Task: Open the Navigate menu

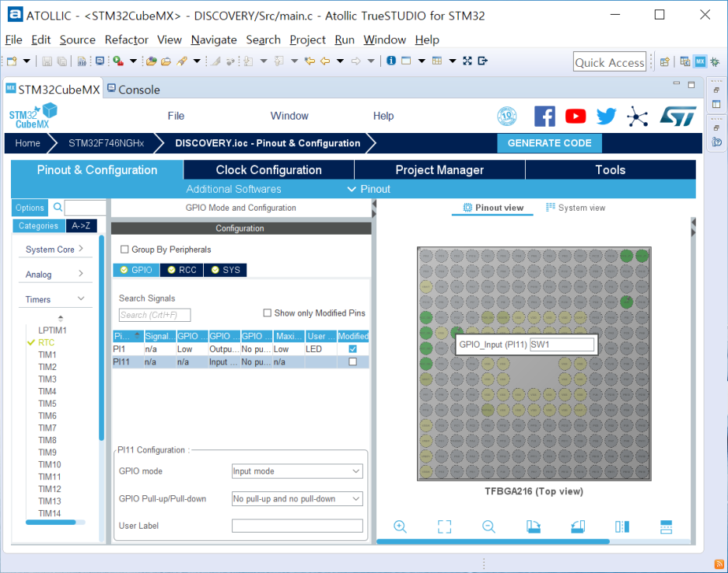Action: (x=214, y=40)
